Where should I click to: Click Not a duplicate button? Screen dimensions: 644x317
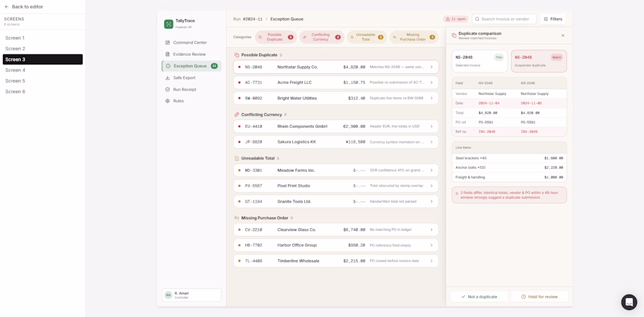tap(479, 296)
